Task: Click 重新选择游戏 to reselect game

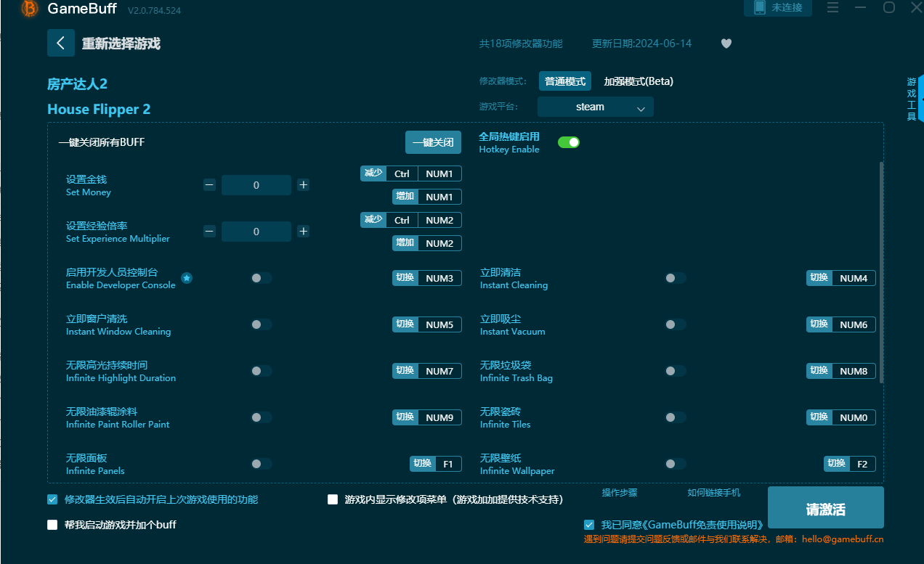Action: [x=121, y=44]
